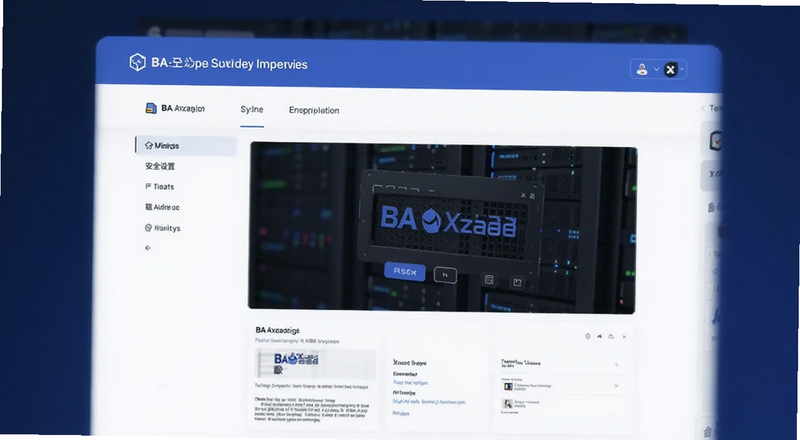Open the longest blue link in the middle card
This screenshot has width=800, height=440.
(429, 402)
